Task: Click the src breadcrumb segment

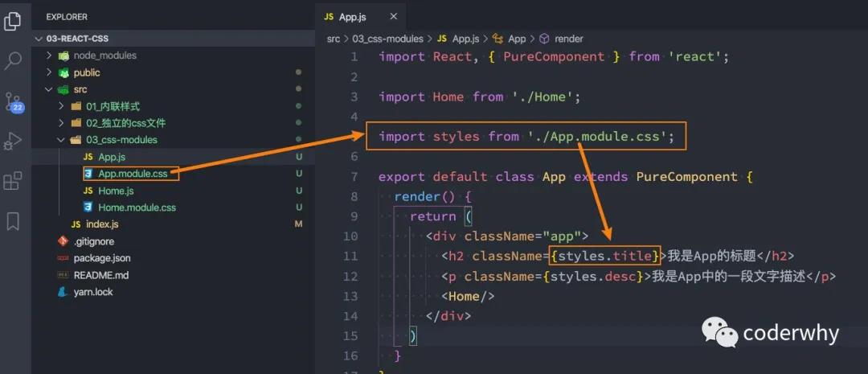Action: (333, 39)
